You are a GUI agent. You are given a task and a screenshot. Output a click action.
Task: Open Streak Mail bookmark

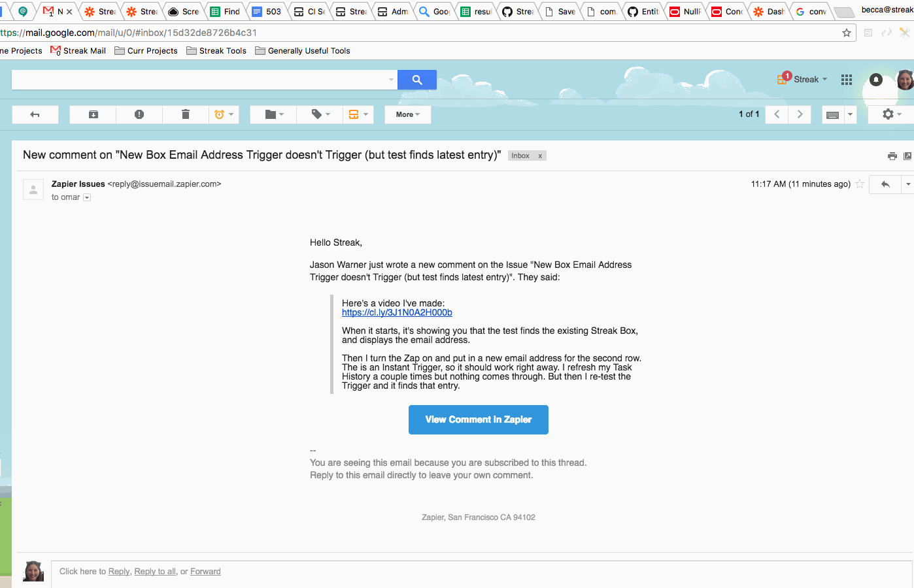click(78, 50)
